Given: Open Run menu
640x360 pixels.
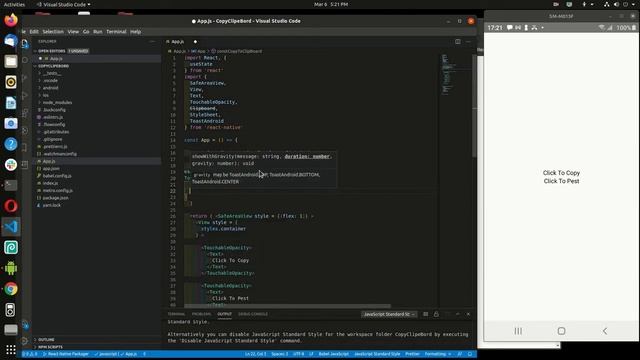Looking at the screenshot, I should click(98, 32).
